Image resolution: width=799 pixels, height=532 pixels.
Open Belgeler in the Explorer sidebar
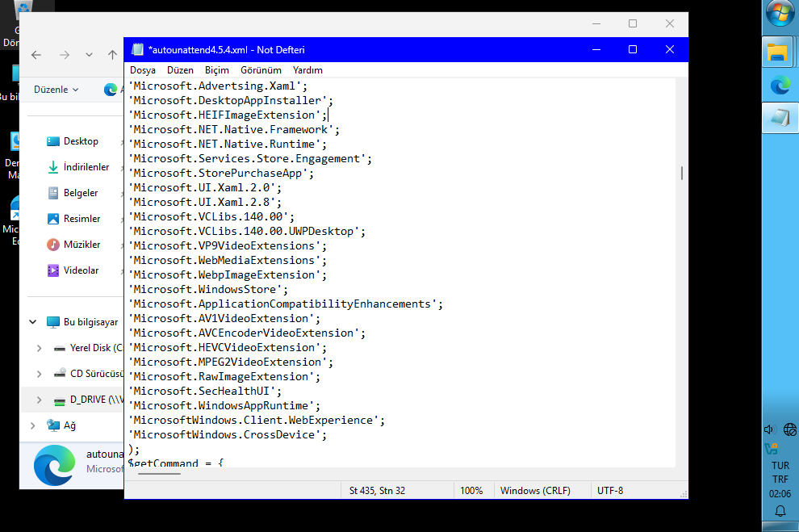81,193
